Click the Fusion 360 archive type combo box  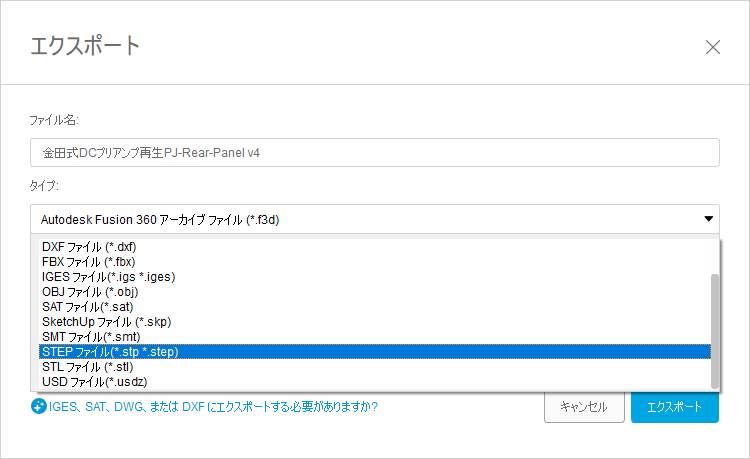click(360, 219)
